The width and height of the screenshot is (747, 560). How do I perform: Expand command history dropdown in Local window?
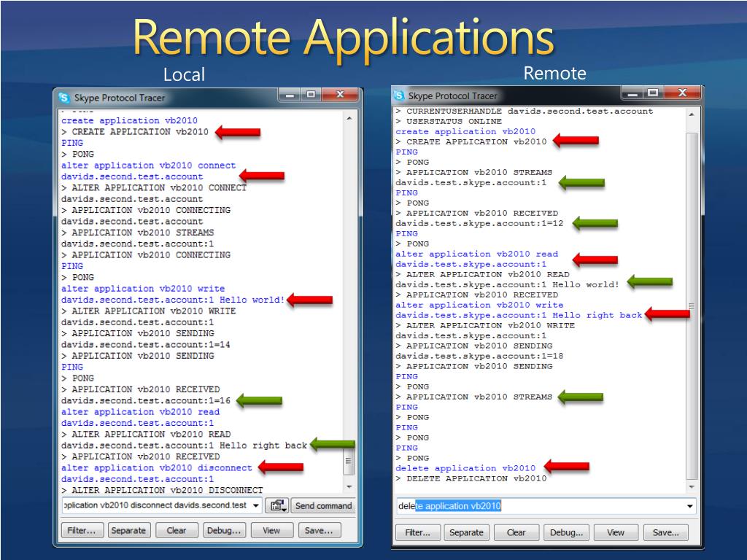pyautogui.click(x=256, y=505)
